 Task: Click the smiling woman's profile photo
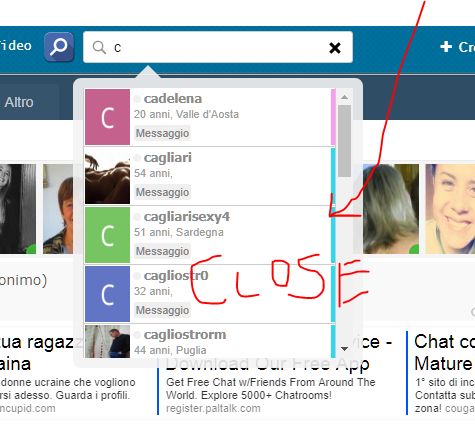450,209
